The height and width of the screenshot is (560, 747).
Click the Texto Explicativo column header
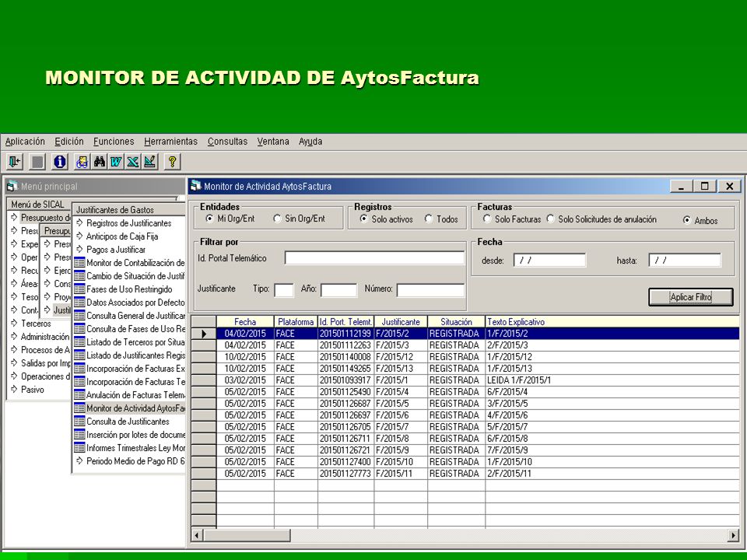point(612,322)
